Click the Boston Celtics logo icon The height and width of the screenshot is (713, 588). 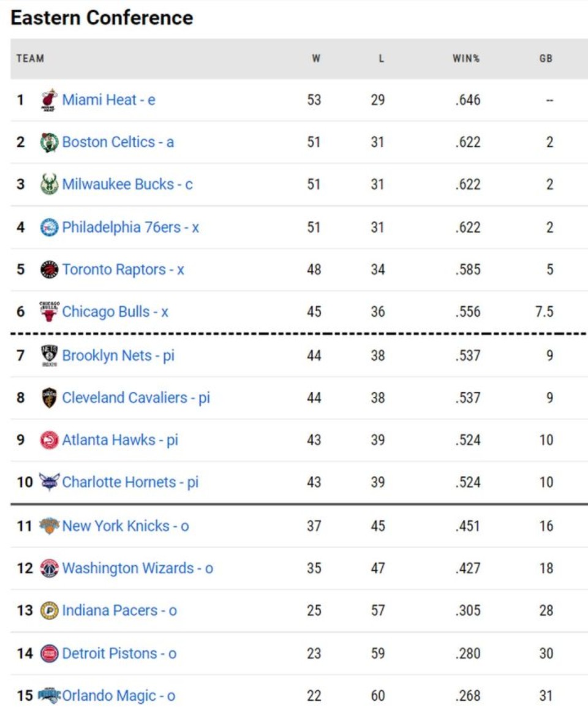[49, 142]
